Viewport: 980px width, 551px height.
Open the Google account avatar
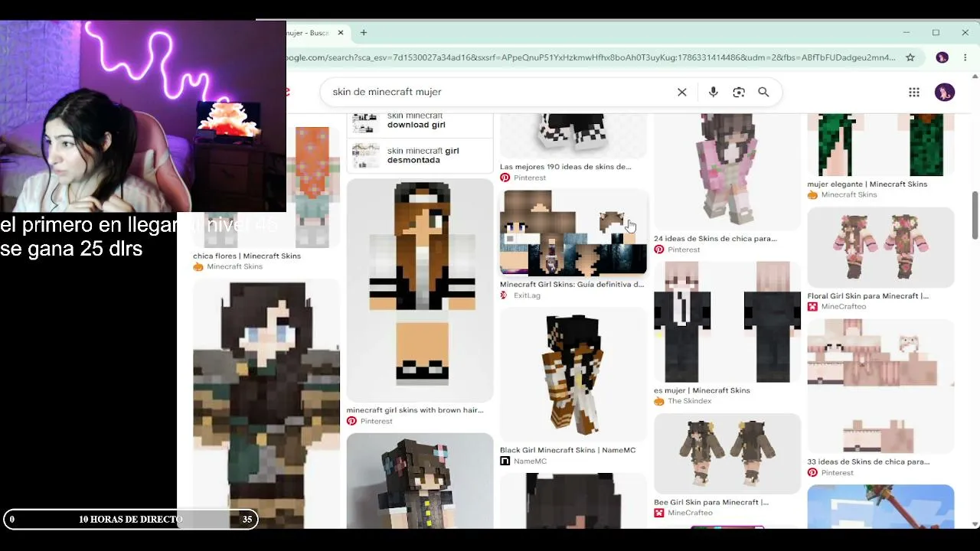click(945, 92)
